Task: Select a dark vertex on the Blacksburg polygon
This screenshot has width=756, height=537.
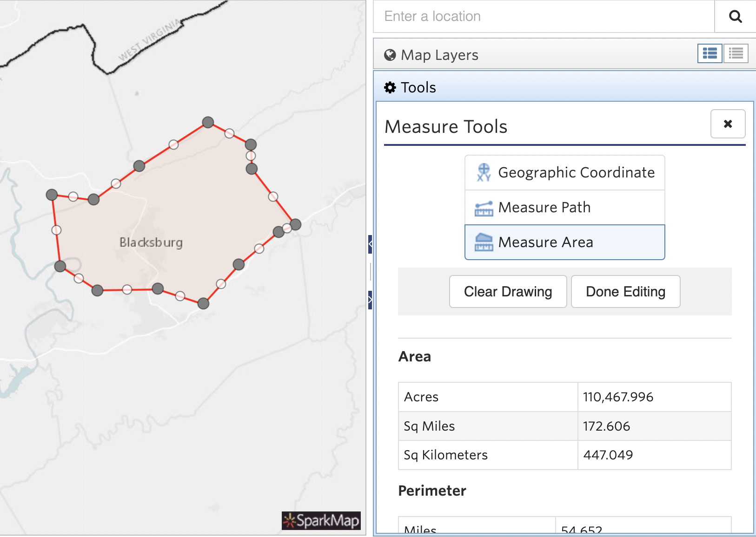Action: [208, 122]
